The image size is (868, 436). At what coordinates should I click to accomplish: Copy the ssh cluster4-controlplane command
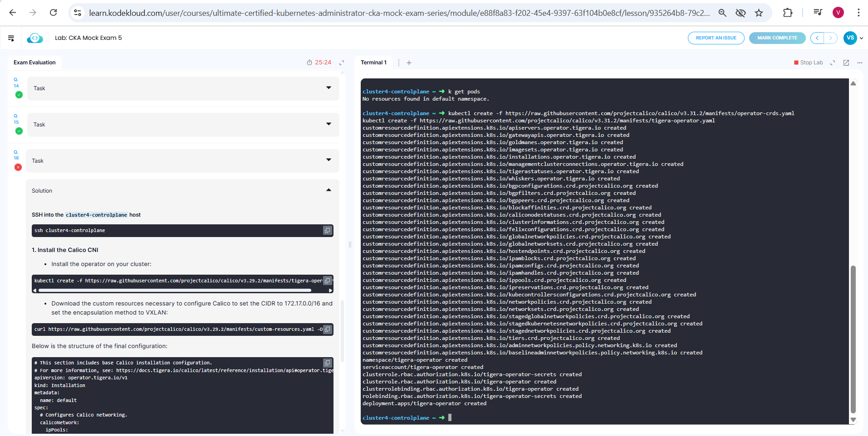(x=327, y=231)
